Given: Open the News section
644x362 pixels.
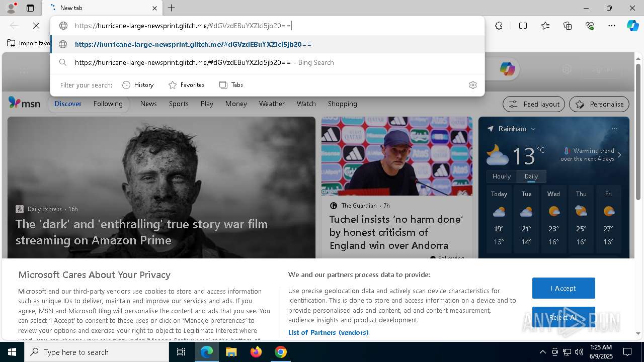Looking at the screenshot, I should point(148,104).
